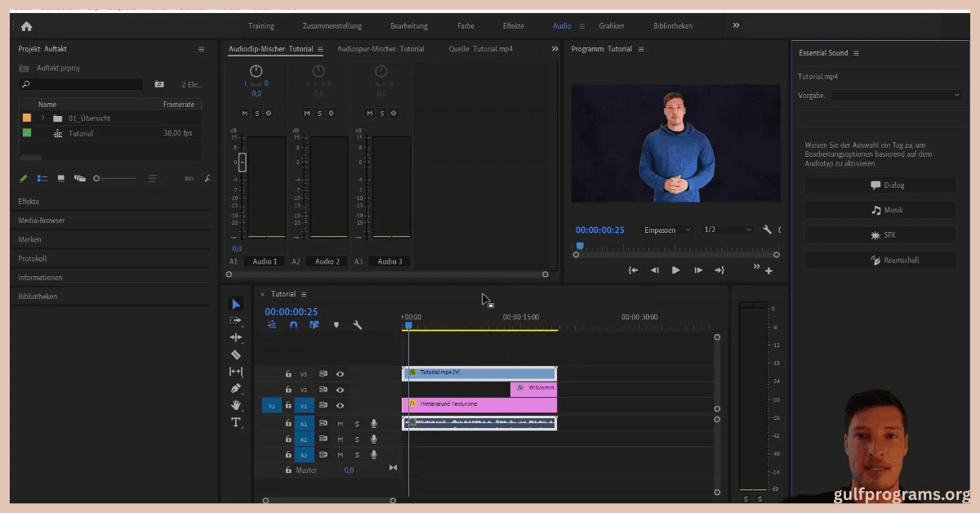The height and width of the screenshot is (513, 980).
Task: Mute audio track A1 in the timeline
Action: (340, 424)
